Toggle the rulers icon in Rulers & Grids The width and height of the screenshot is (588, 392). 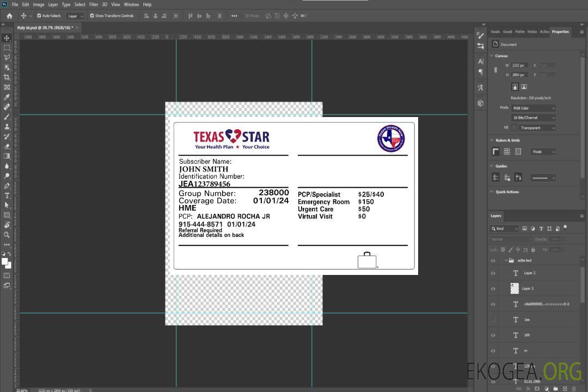click(x=495, y=151)
